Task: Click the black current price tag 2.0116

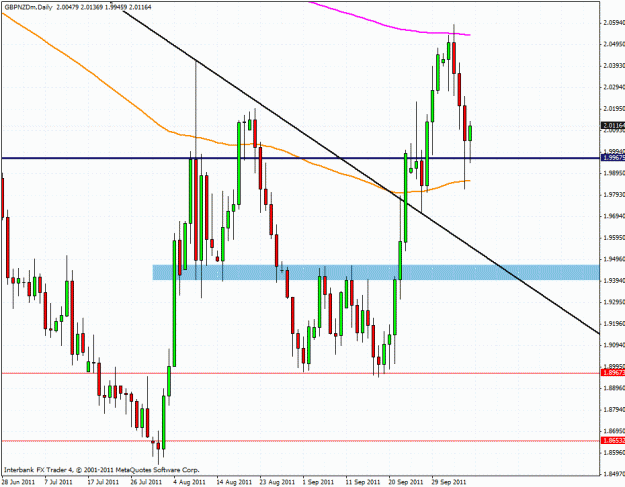Action: (x=613, y=126)
